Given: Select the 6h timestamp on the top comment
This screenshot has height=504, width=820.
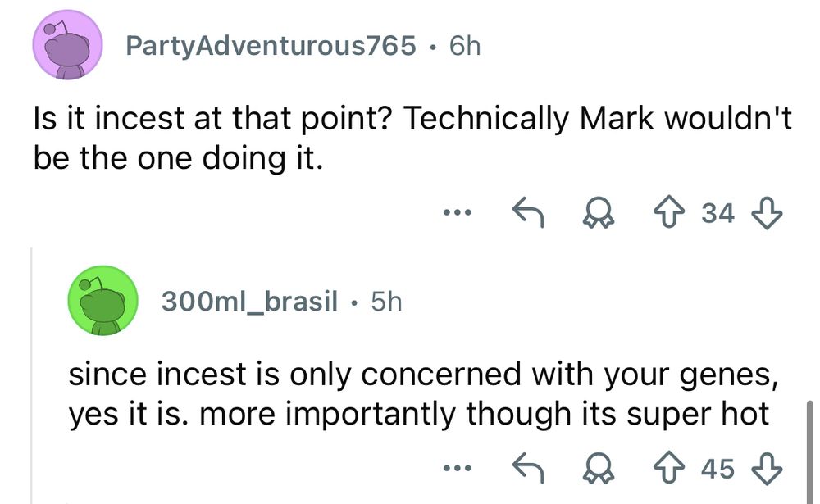Looking at the screenshot, I should [x=463, y=46].
